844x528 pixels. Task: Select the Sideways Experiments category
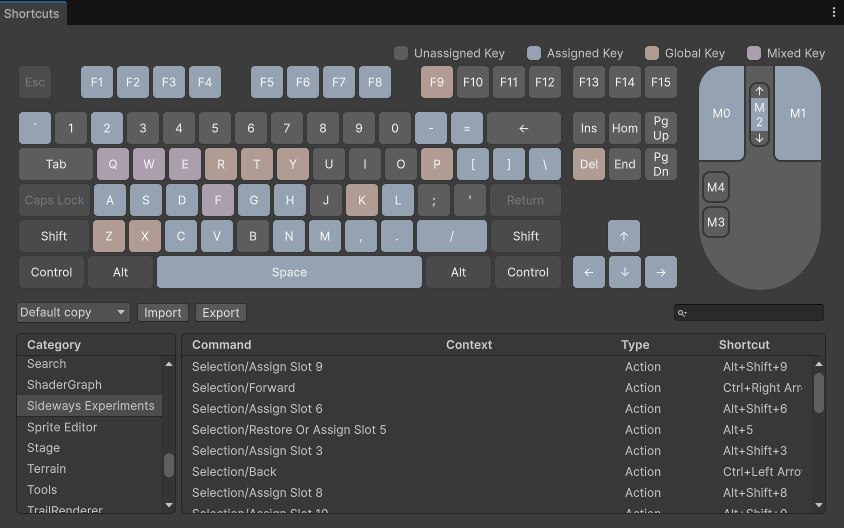[x=89, y=406]
